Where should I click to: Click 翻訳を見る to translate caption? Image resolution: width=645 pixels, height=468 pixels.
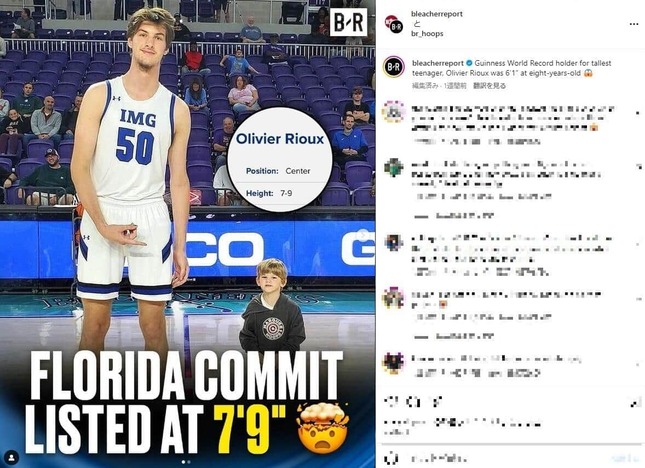click(x=490, y=86)
